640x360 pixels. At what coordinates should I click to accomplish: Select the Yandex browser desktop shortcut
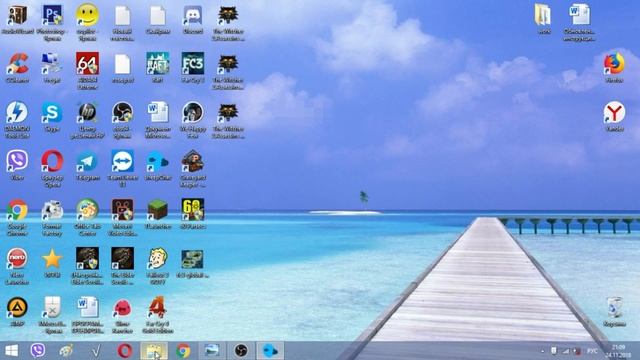614,113
